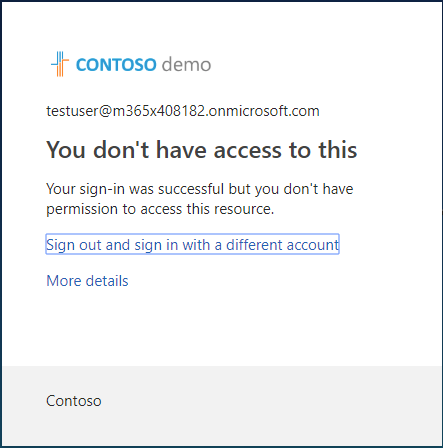
Task: Click the Contoso footer text
Action: pos(74,401)
